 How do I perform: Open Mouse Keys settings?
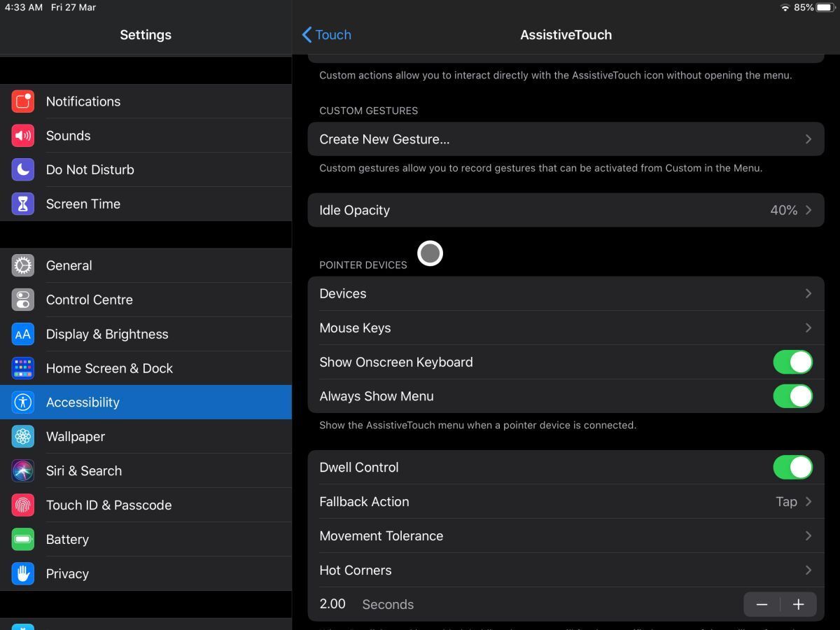coord(566,328)
